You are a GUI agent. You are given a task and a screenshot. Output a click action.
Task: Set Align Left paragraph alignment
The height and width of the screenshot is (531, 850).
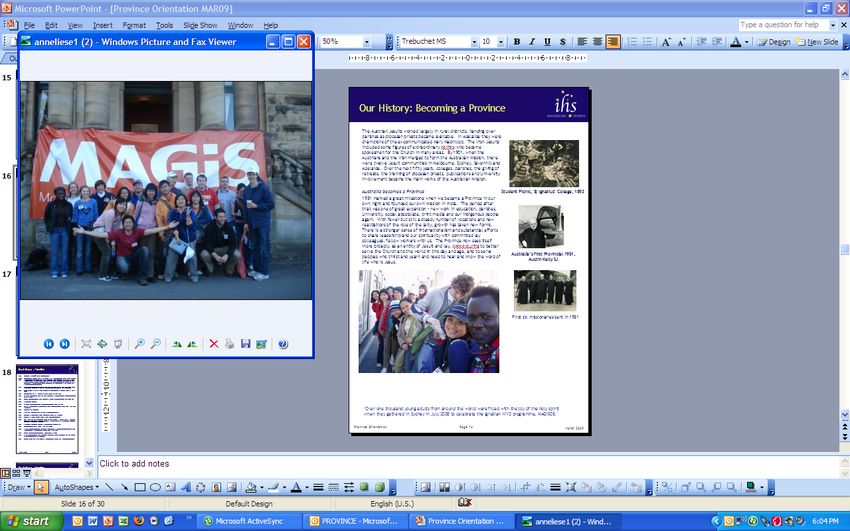582,42
